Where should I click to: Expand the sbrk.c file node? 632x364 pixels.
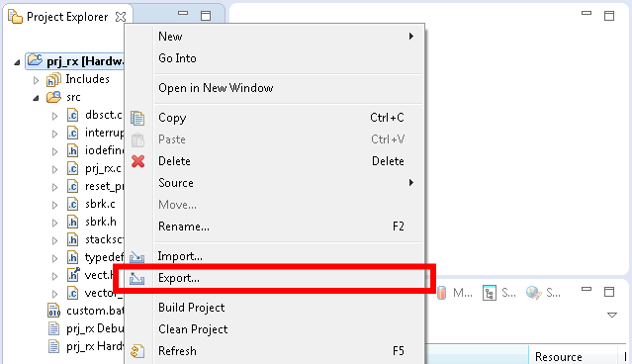coord(54,205)
